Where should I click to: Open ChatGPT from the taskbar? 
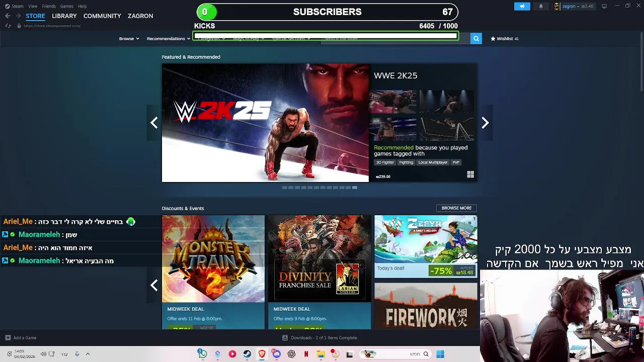291,354
